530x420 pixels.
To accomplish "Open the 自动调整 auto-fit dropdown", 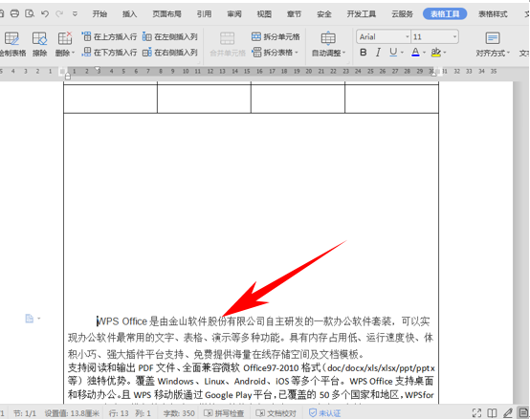I will [328, 44].
